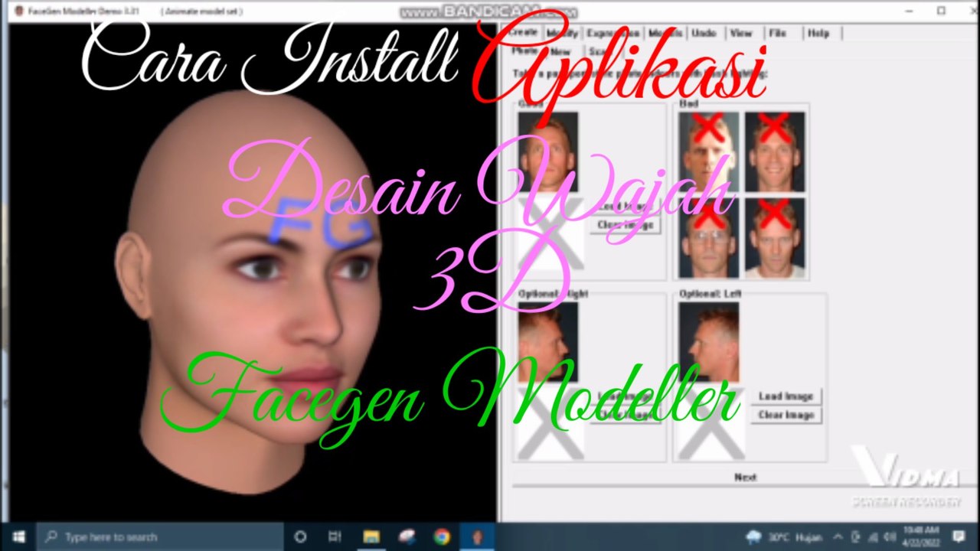Open the notification center icon

coord(958,536)
